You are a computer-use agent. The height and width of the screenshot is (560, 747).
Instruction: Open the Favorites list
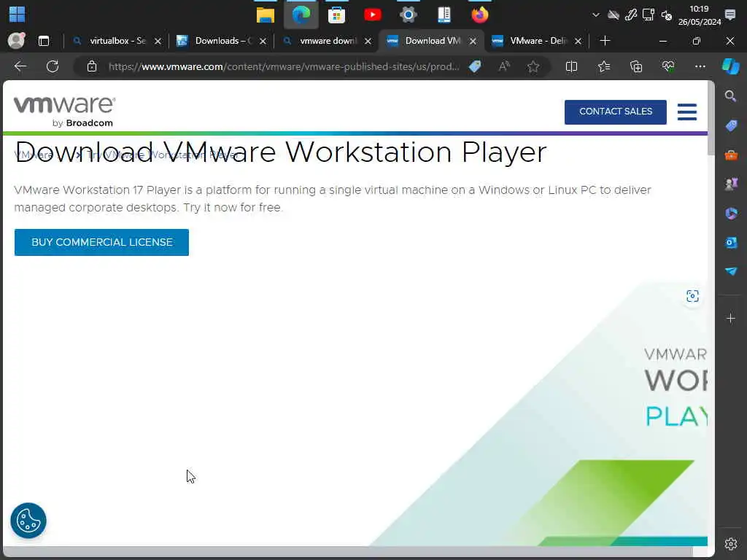603,66
